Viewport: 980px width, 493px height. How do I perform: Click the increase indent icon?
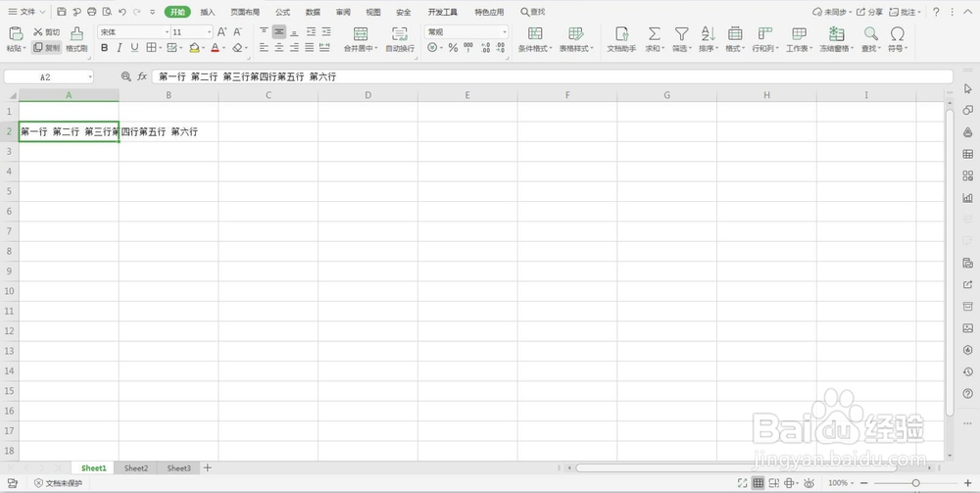[x=325, y=32]
